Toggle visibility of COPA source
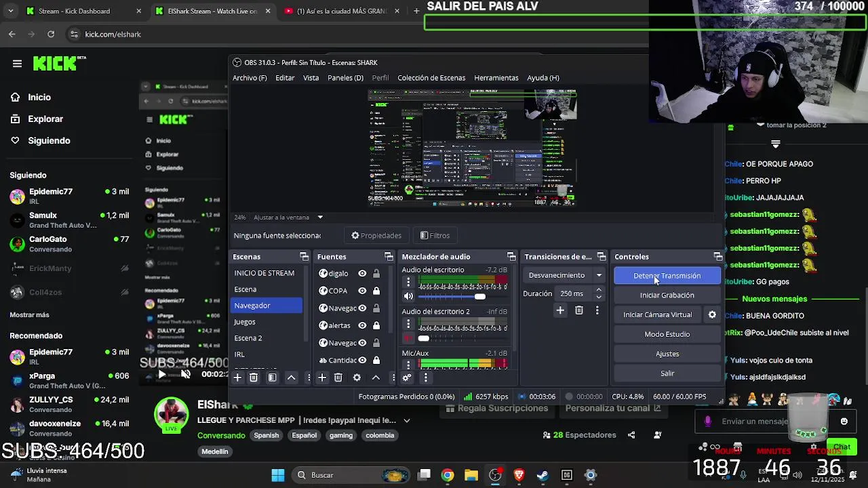868x488 pixels. point(362,291)
